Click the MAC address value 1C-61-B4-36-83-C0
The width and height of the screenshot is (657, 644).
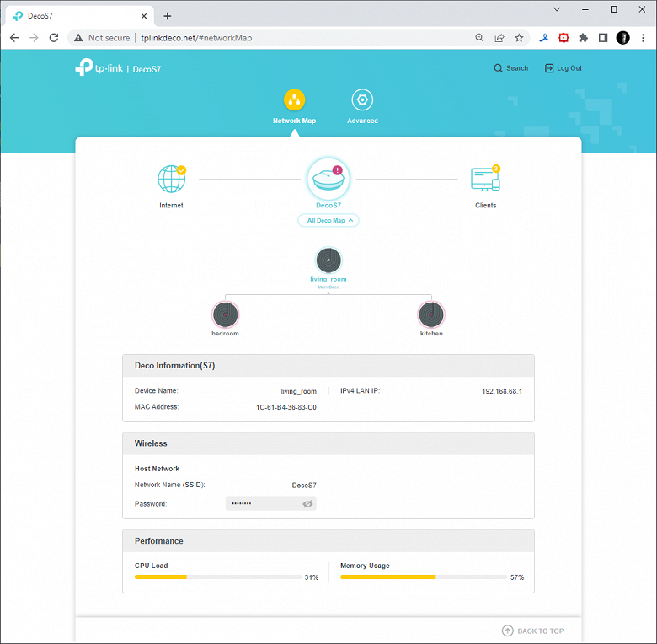[286, 407]
